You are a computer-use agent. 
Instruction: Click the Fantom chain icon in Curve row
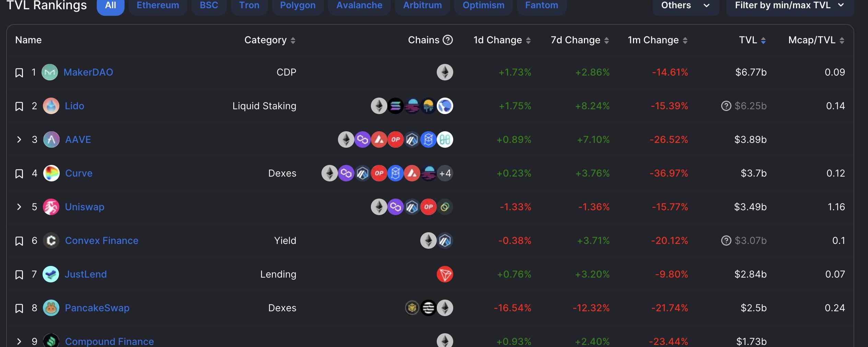coord(396,173)
